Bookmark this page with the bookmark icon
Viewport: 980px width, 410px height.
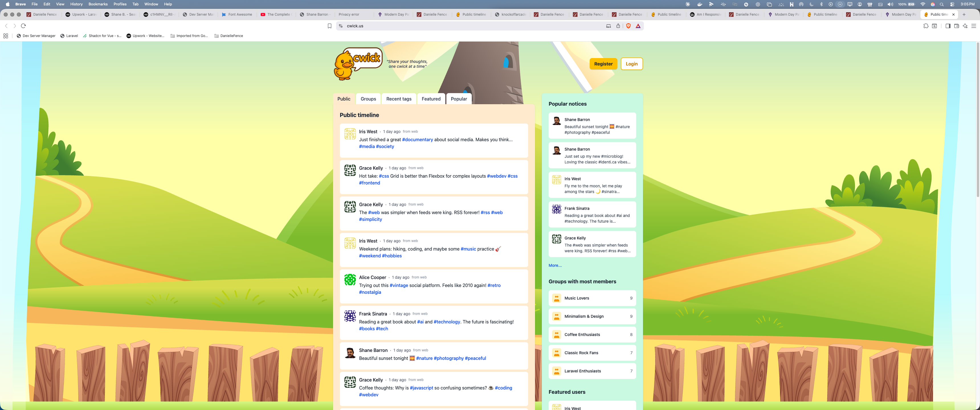329,26
